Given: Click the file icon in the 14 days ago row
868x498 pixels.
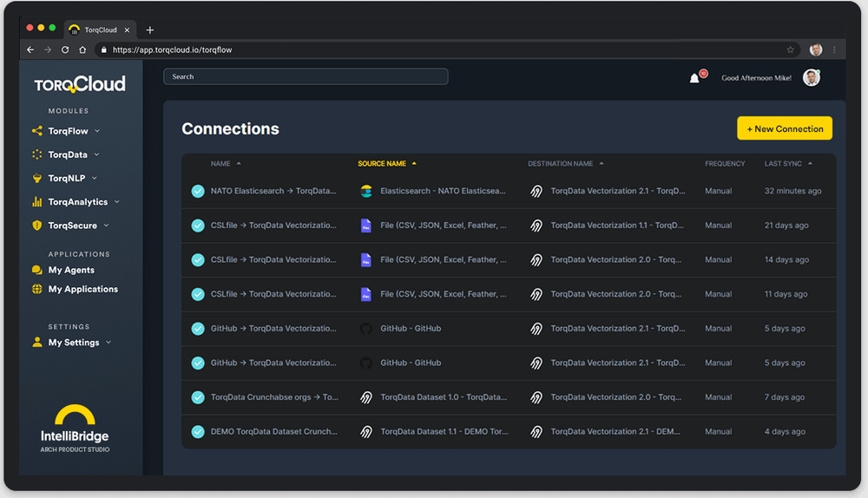Looking at the screenshot, I should (366, 259).
